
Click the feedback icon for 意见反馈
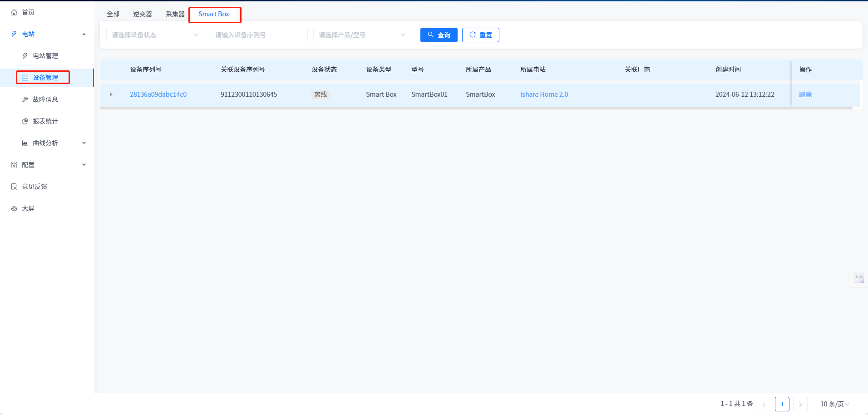[x=14, y=187]
